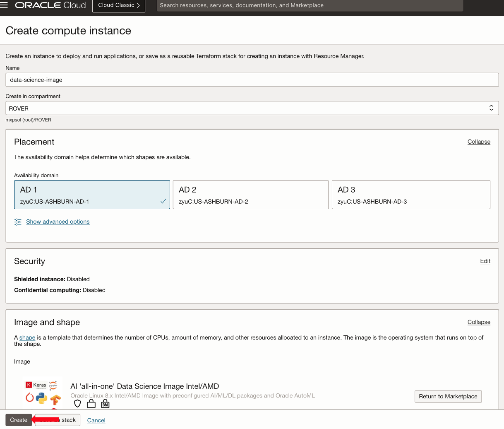This screenshot has width=504, height=429.
Task: Click the padlock icon under the image title
Action: coord(91,403)
